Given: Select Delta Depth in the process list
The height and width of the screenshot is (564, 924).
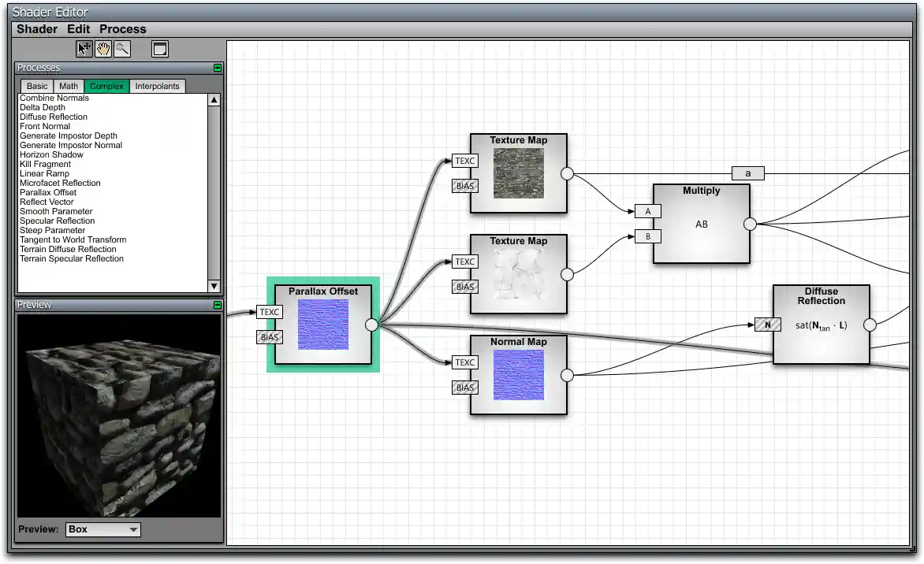Looking at the screenshot, I should click(43, 107).
